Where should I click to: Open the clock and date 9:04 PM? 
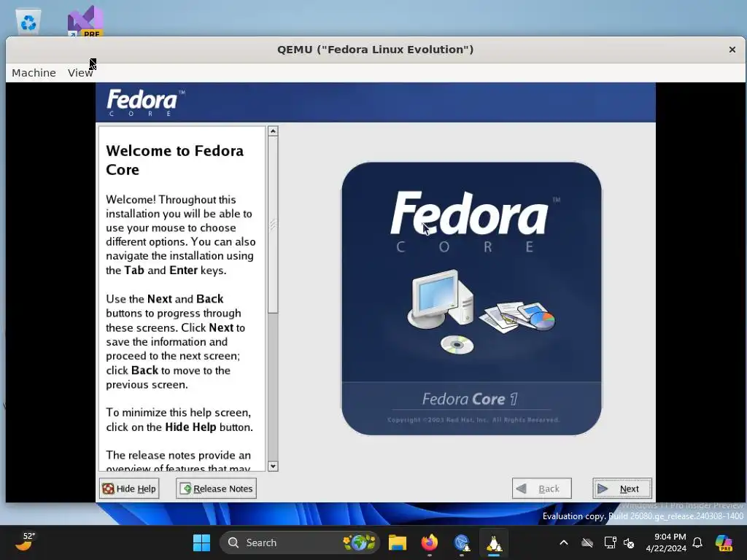click(666, 542)
